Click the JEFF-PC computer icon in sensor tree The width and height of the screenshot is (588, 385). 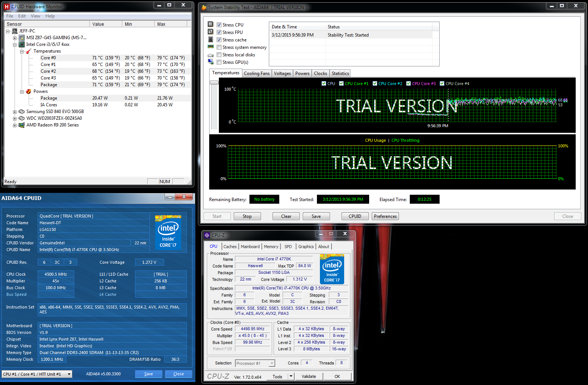(x=15, y=31)
